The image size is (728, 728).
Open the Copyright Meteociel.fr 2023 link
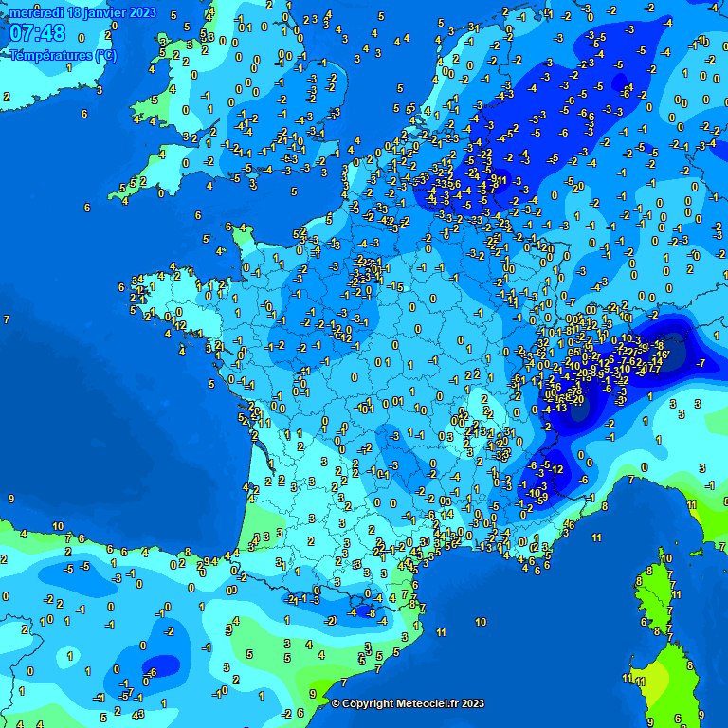tap(408, 703)
